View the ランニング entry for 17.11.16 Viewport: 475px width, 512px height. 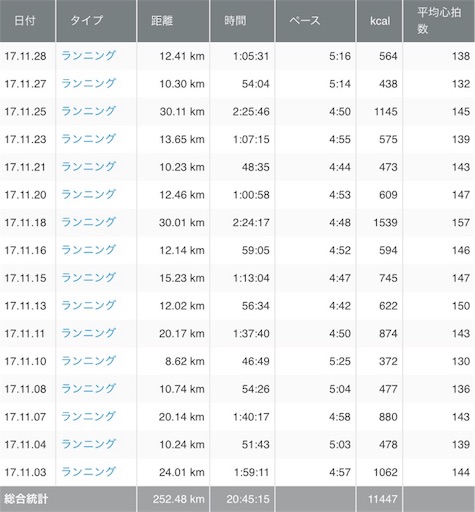tap(88, 250)
